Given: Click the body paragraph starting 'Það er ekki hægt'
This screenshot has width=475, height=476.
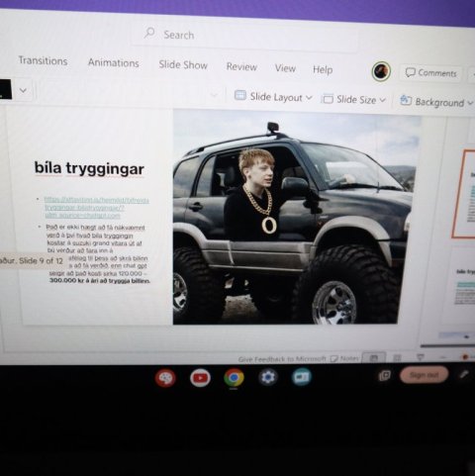Looking at the screenshot, I should click(x=97, y=254).
